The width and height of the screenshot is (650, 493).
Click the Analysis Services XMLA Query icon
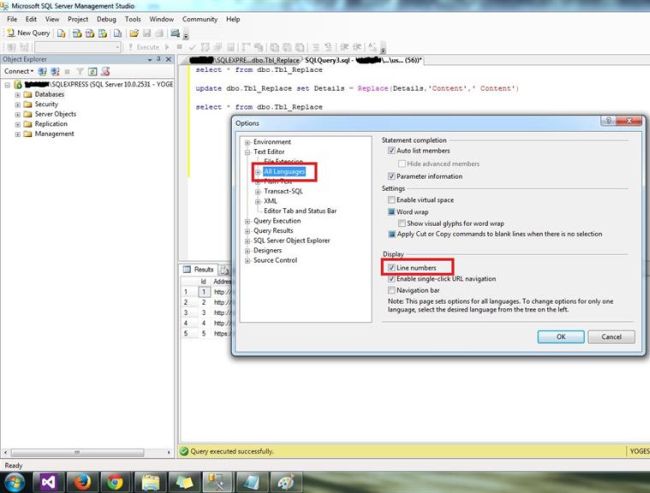(102, 33)
